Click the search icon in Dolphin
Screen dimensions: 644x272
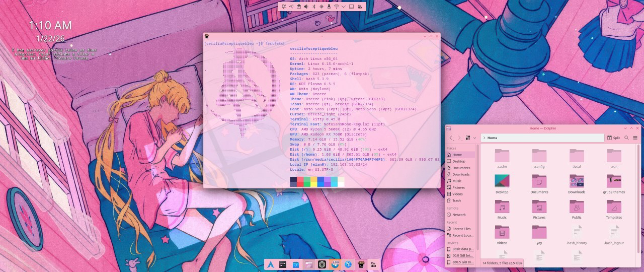[626, 138]
